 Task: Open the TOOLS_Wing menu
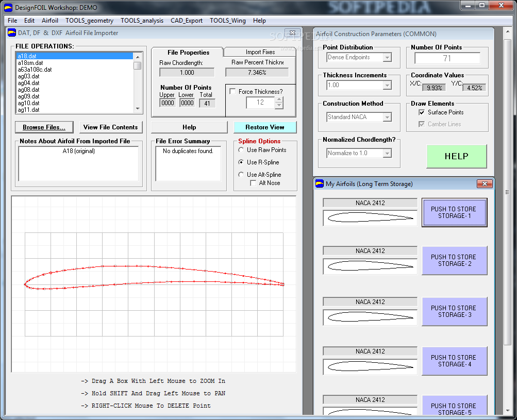[227, 21]
